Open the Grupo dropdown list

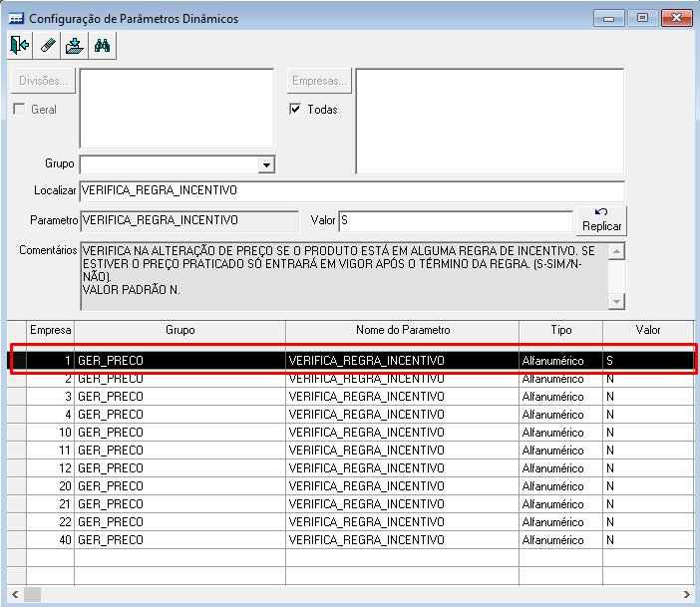pyautogui.click(x=266, y=164)
